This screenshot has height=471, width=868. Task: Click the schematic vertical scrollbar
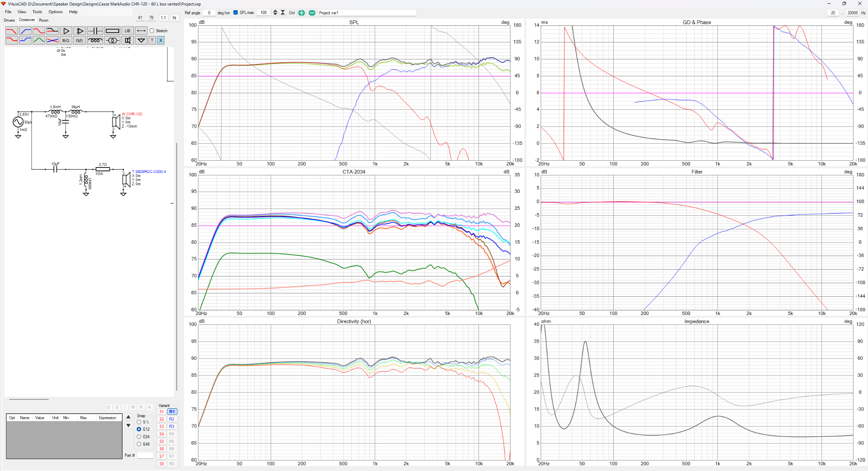tap(177, 267)
